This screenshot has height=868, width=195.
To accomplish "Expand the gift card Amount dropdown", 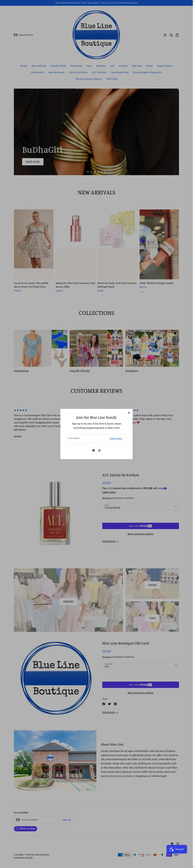I will point(140,665).
